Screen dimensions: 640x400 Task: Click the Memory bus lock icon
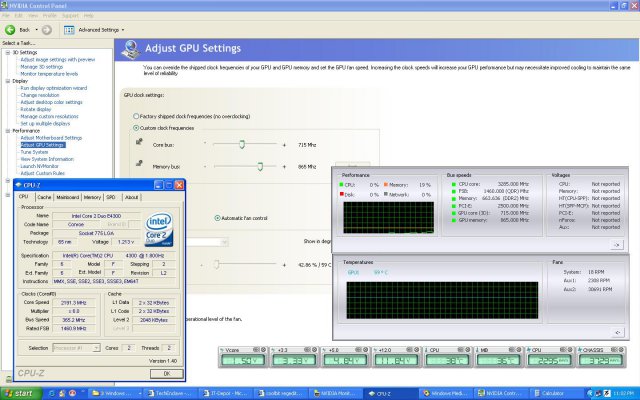pos(139,163)
